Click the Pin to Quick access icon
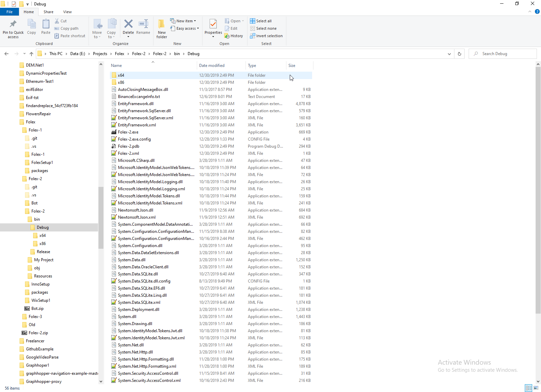This screenshot has width=541, height=392. click(13, 24)
